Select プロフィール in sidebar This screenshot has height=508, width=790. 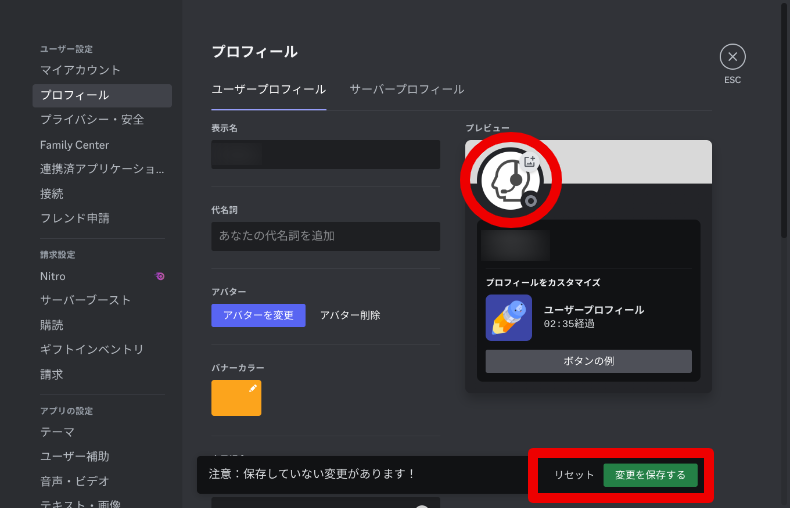coord(102,95)
